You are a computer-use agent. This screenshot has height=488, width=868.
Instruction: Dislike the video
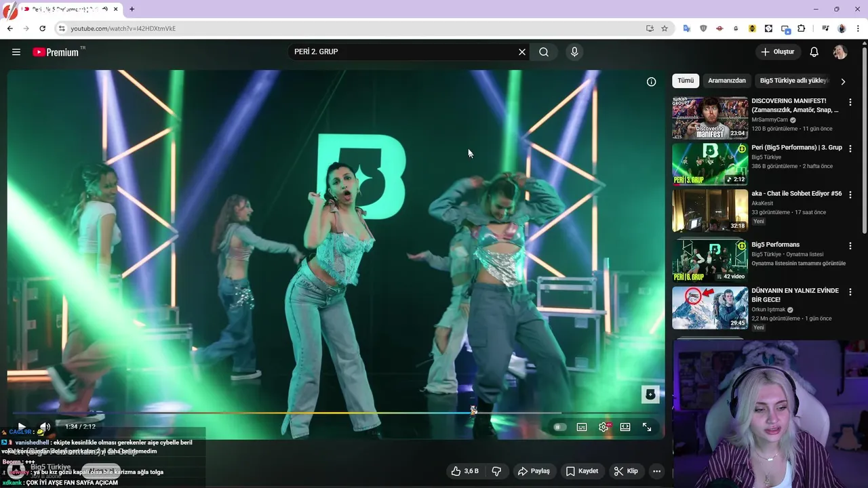(496, 471)
